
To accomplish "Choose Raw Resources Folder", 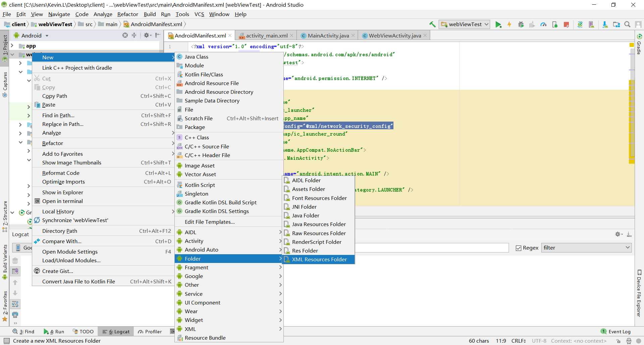I will point(319,233).
